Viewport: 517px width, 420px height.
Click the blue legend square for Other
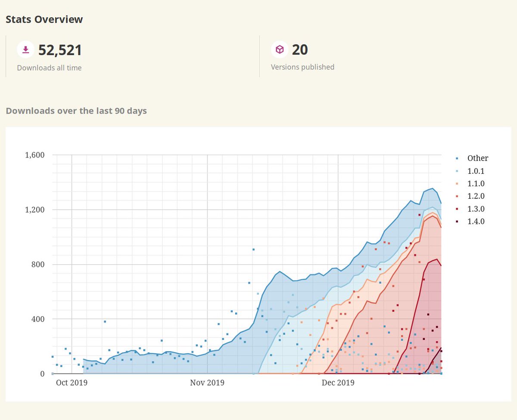458,158
